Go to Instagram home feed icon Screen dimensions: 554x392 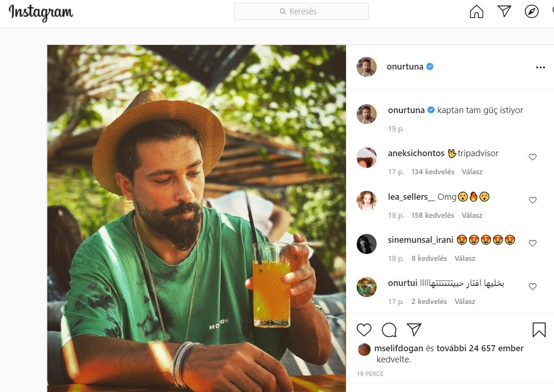[x=476, y=12]
